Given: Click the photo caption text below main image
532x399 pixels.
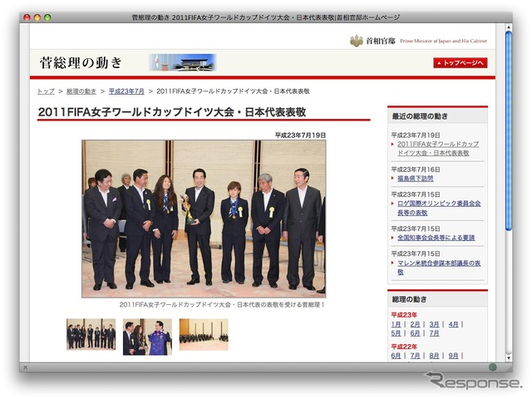Looking at the screenshot, I should point(222,305).
